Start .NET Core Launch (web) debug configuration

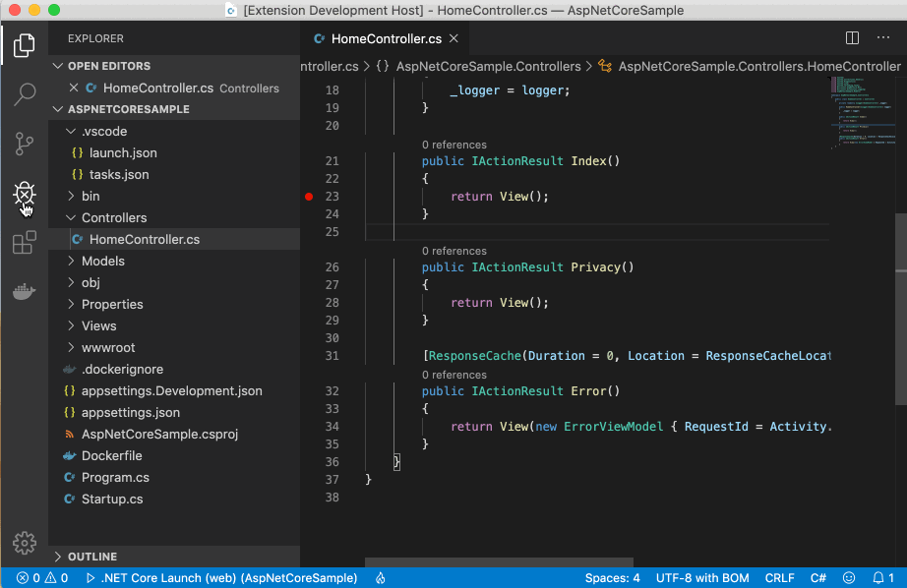(221, 577)
